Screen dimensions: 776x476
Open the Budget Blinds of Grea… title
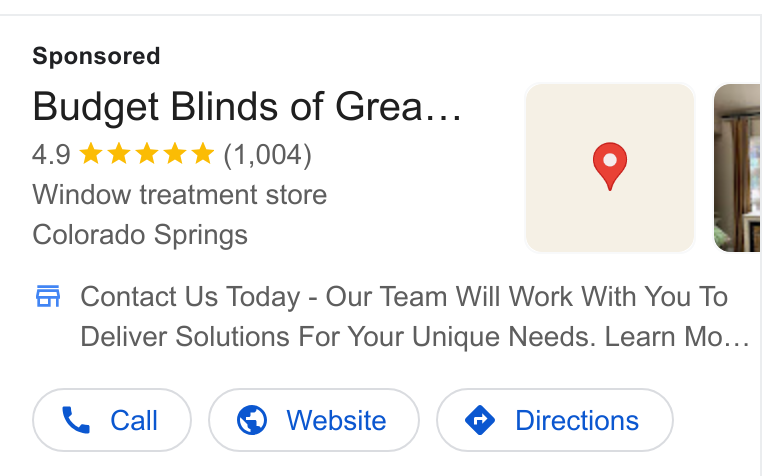coord(247,107)
